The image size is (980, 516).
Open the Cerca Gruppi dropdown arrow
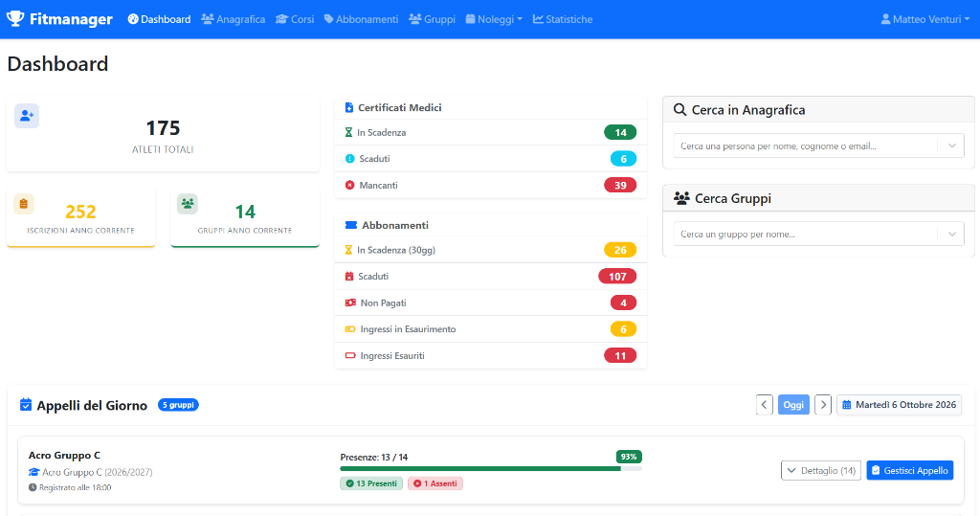(x=952, y=234)
